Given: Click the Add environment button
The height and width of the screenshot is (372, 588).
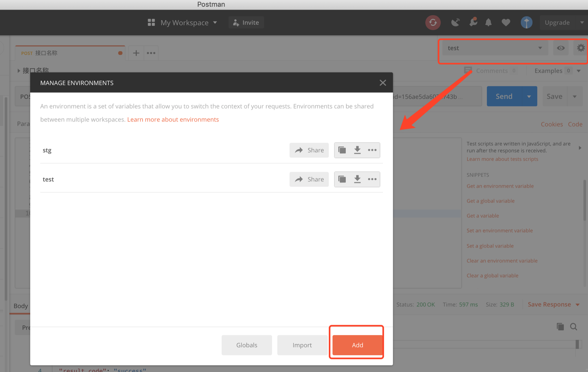Looking at the screenshot, I should (357, 345).
